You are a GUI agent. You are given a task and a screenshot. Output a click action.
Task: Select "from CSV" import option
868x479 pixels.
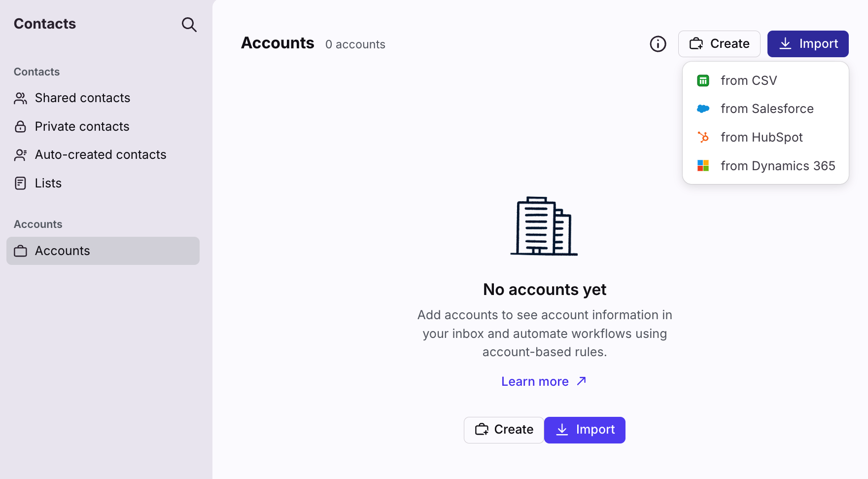pos(748,80)
